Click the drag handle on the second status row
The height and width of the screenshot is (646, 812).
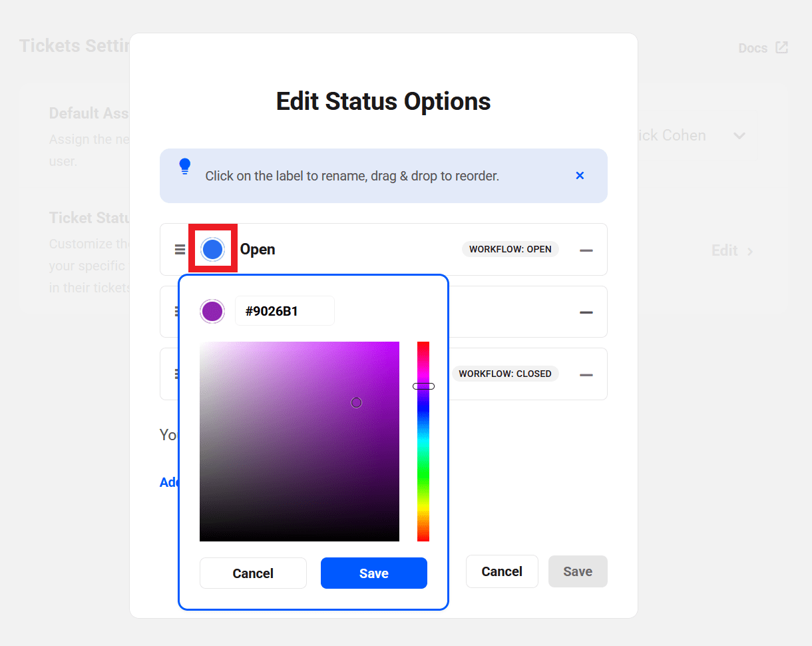tap(177, 312)
